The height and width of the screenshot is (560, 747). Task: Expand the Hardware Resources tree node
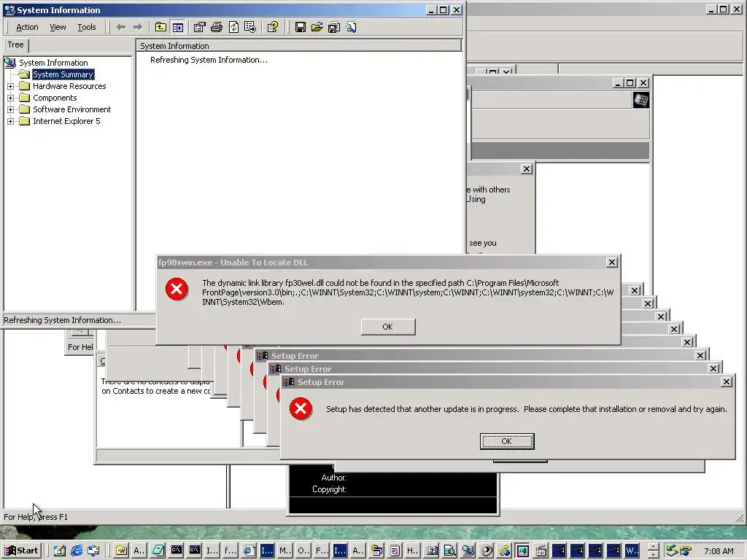(x=10, y=86)
